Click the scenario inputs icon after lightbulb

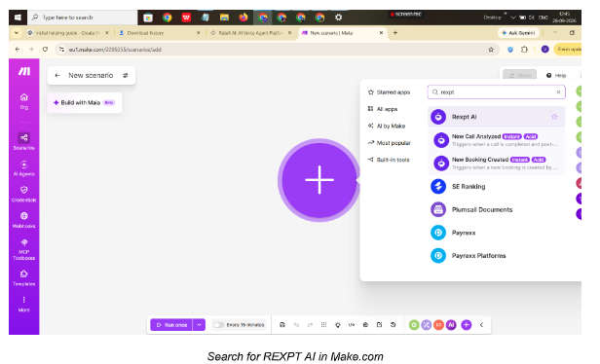[352, 325]
